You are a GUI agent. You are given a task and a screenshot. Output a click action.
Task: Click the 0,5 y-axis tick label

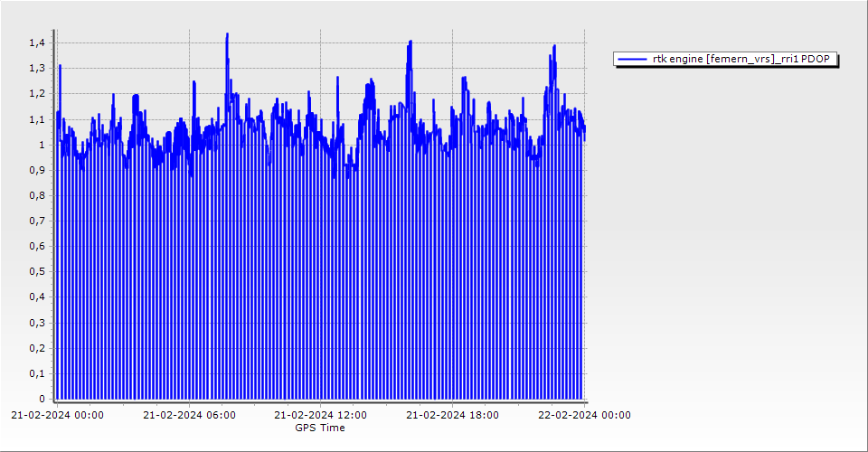(36, 272)
